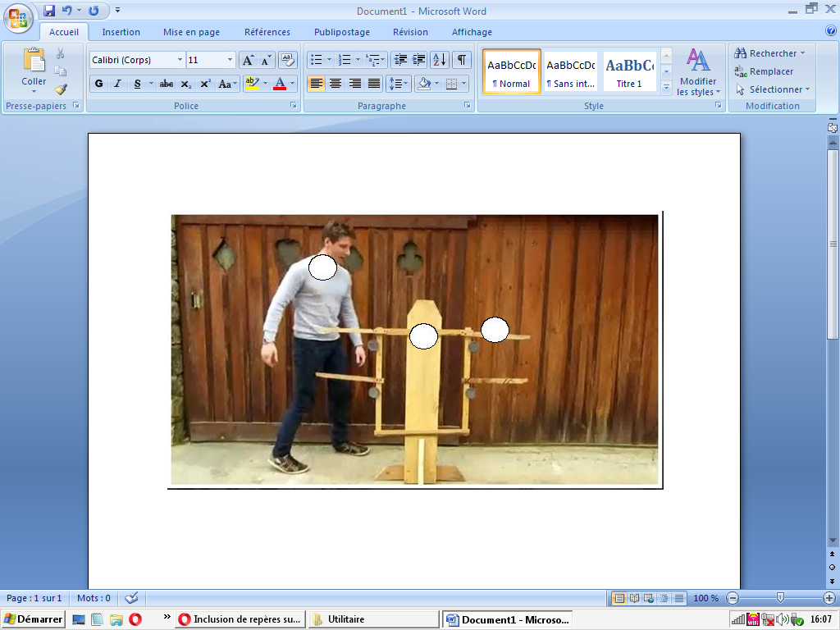The width and height of the screenshot is (840, 630).
Task: Align text right
Action: point(354,84)
